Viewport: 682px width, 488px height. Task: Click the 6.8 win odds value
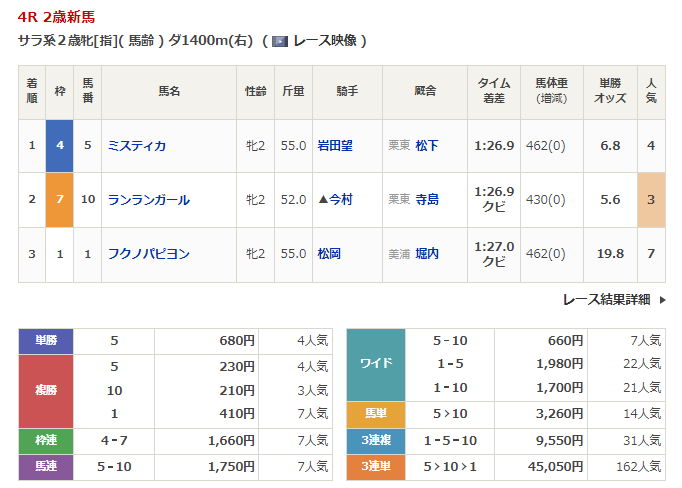click(610, 146)
